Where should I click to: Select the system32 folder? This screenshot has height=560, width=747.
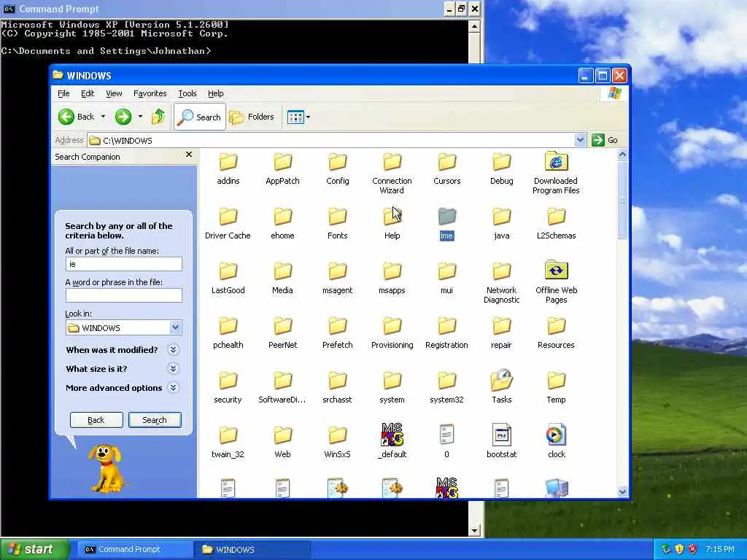(x=447, y=388)
